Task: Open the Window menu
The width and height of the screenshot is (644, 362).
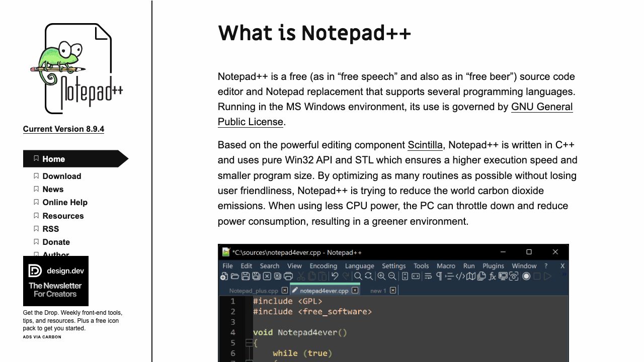Action: (x=524, y=266)
